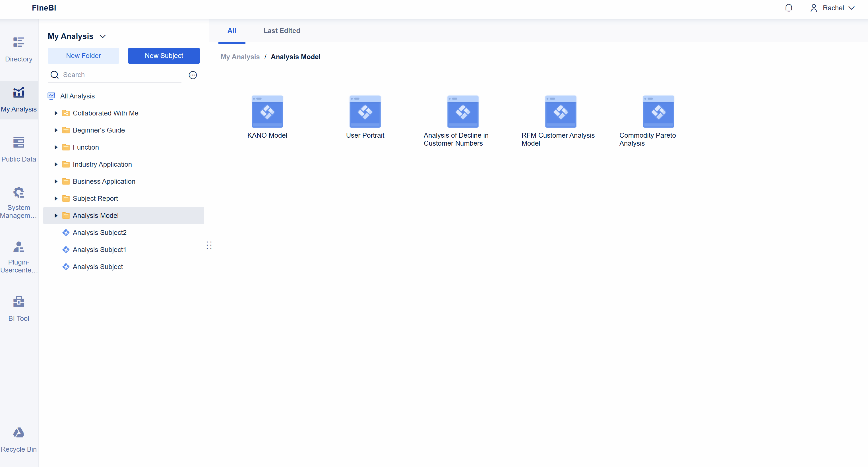Open the KANO Model subject thumbnail

[x=267, y=111]
